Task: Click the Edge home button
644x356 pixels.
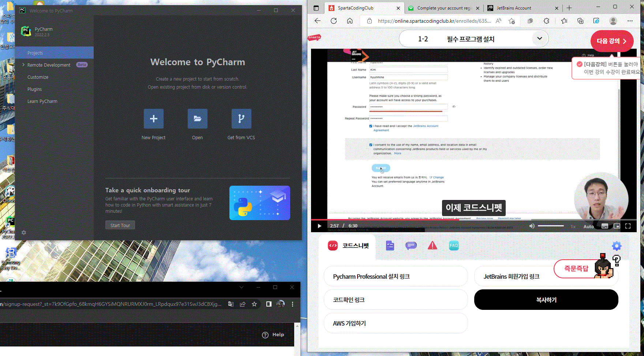Action: pyautogui.click(x=350, y=21)
